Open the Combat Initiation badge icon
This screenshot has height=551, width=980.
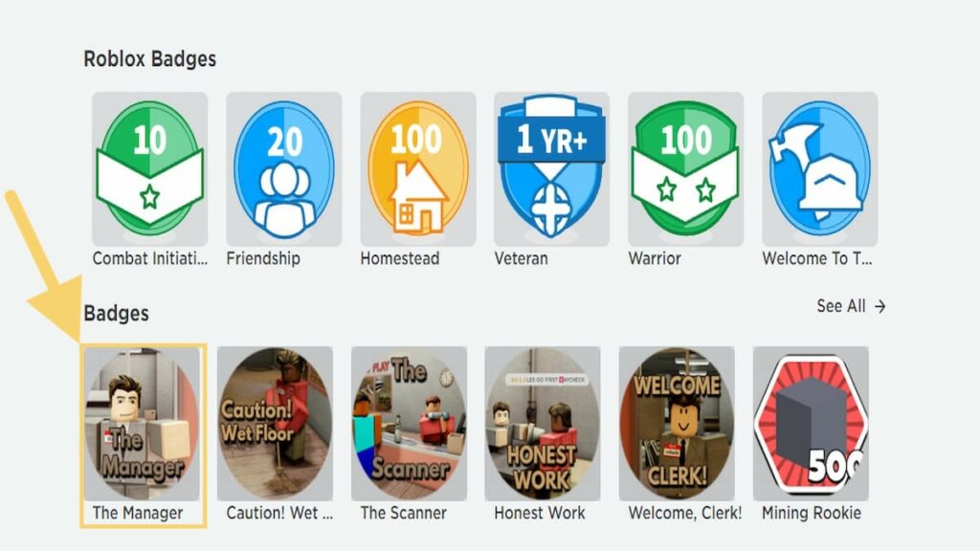[x=149, y=168]
